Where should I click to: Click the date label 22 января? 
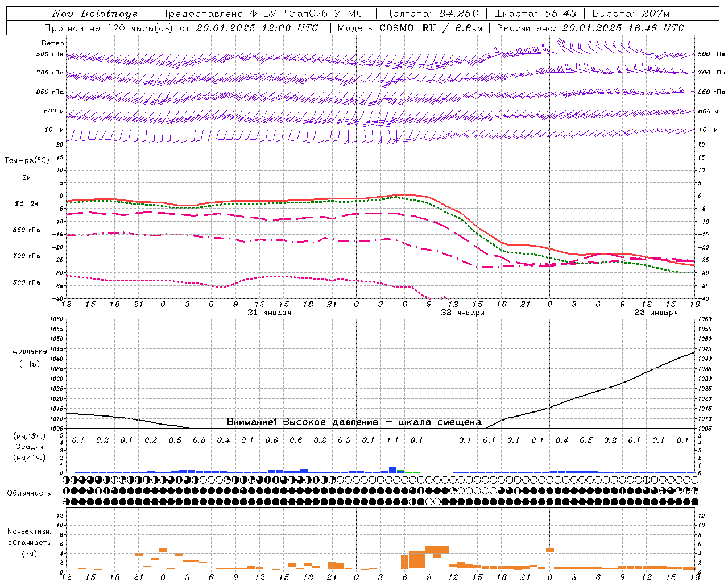point(463,313)
